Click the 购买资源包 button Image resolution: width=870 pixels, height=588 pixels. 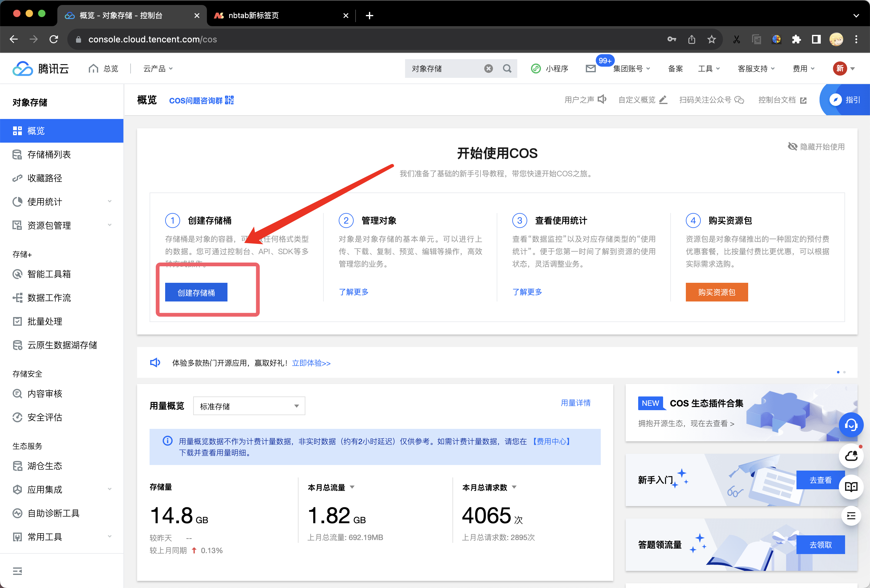716,292
